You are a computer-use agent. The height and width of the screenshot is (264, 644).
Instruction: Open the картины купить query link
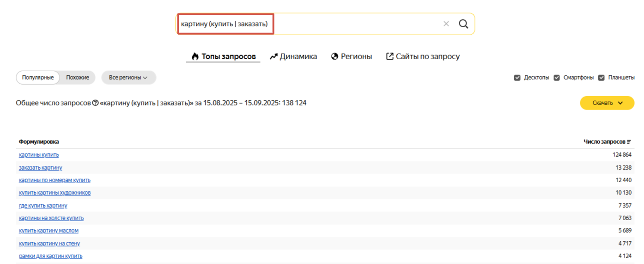tap(39, 155)
